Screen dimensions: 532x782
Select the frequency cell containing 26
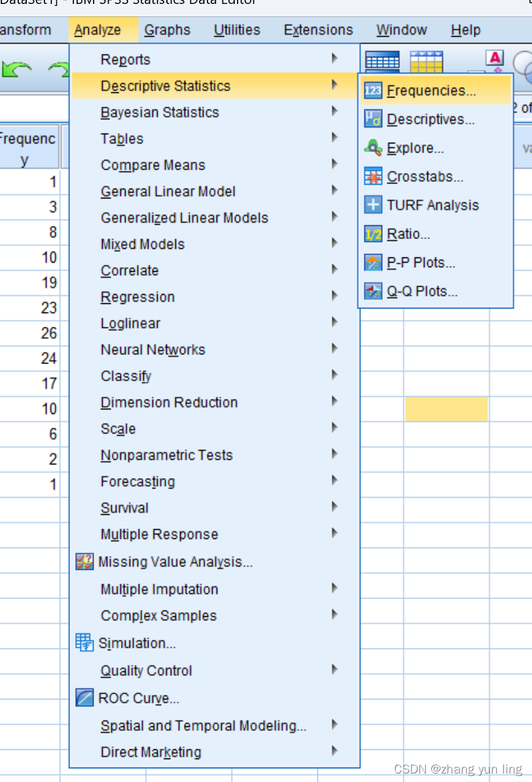29,333
